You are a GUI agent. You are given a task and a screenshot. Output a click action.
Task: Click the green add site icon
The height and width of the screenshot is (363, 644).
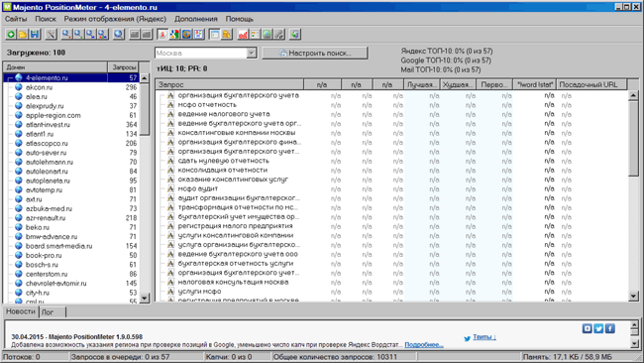point(11,35)
